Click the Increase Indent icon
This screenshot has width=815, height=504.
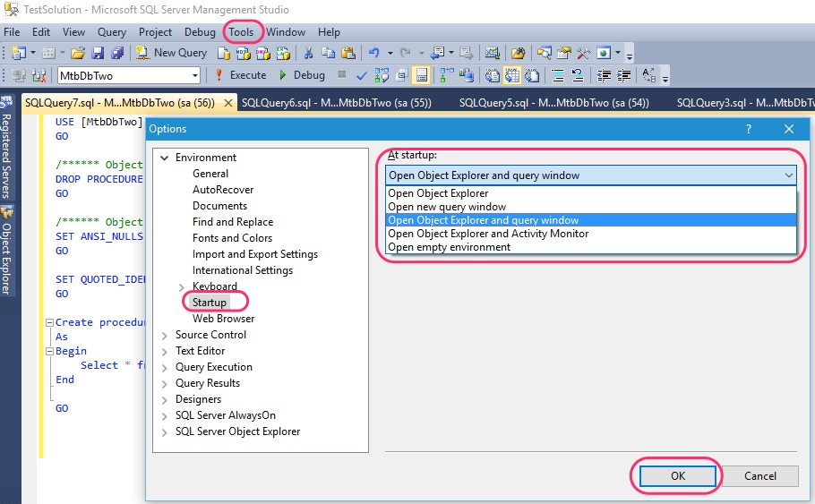pos(623,76)
